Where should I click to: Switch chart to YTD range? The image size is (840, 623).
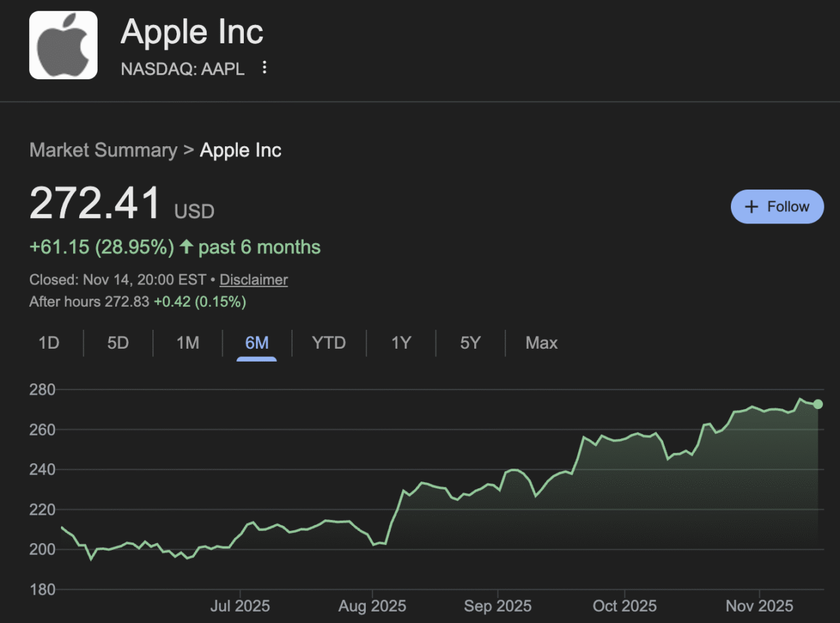pyautogui.click(x=329, y=343)
